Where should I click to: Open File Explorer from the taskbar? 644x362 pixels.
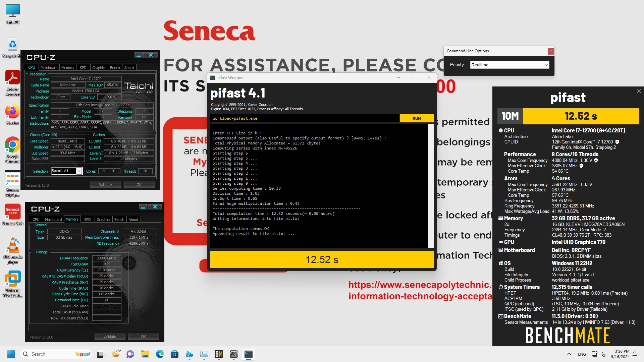[x=145, y=354]
